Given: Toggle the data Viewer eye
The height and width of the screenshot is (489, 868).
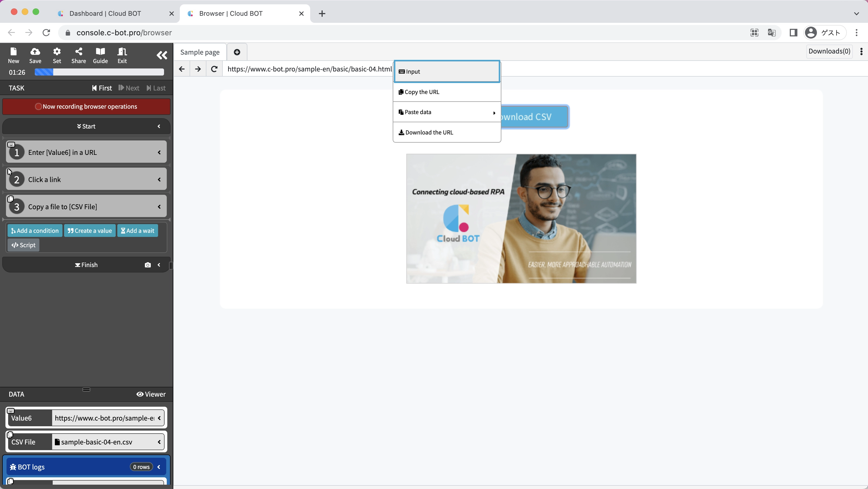Looking at the screenshot, I should click(151, 394).
